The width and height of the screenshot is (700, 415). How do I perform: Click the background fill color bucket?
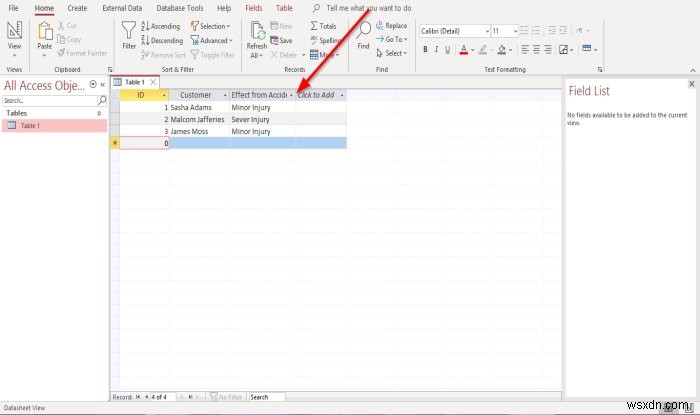click(502, 50)
